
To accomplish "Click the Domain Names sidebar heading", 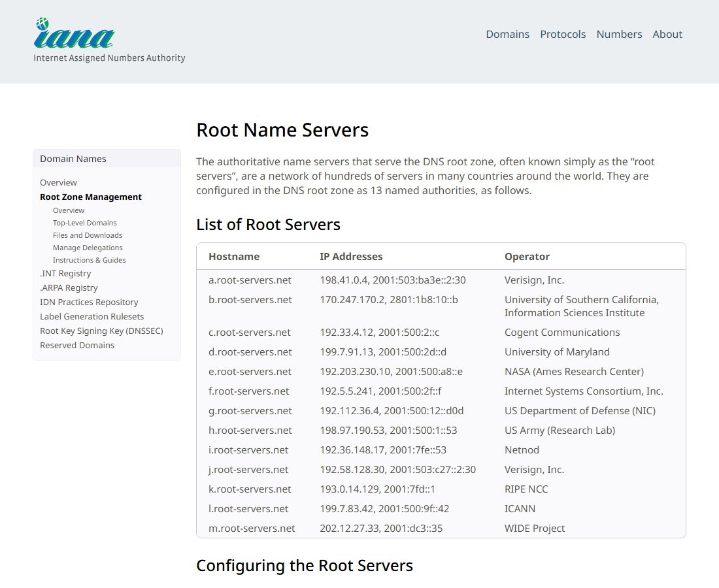I will coord(73,159).
